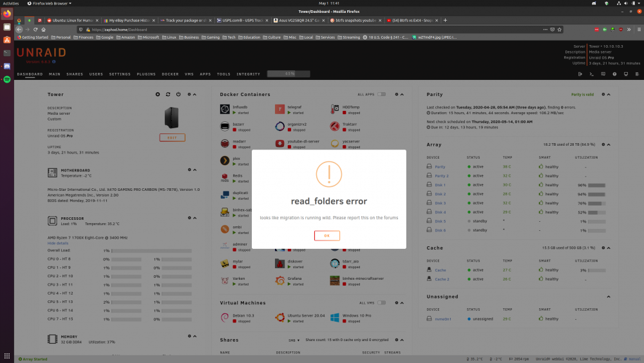This screenshot has width=644, height=363.
Task: Click the binhex-minecraftserver container icon
Action: [x=335, y=280]
